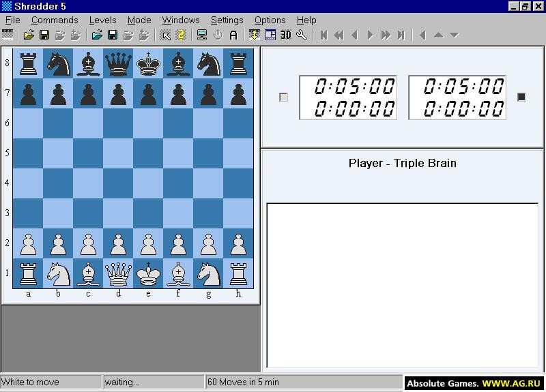This screenshot has width=546, height=392.
Task: Click the up triangle arrow in toolbar
Action: [439, 35]
